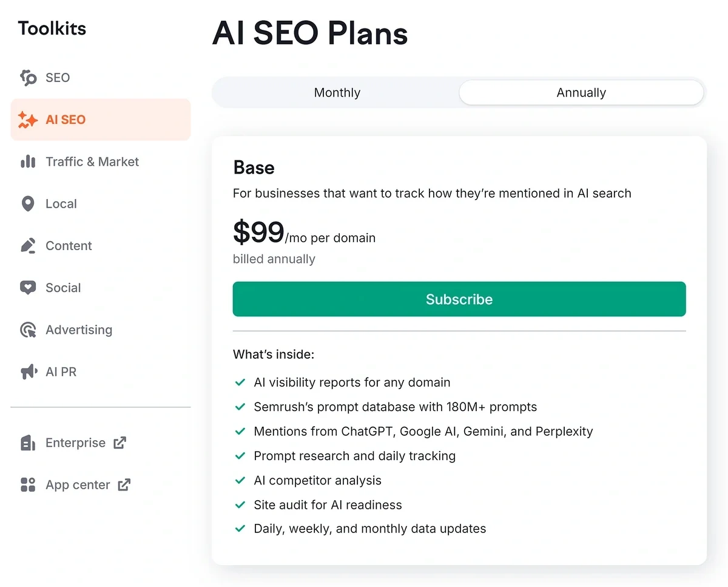Select the Annually billing option

pos(581,93)
